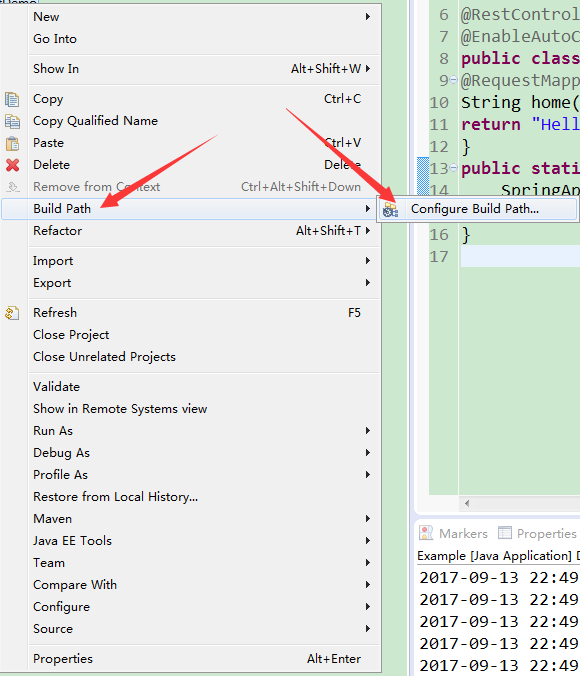Collapse the fold marker on line 9

pos(453,80)
